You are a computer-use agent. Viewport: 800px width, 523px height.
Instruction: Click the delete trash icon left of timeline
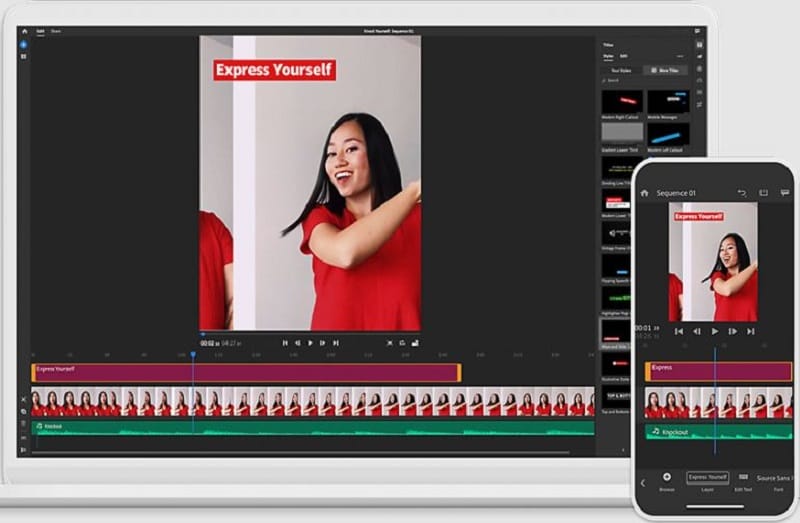23,424
